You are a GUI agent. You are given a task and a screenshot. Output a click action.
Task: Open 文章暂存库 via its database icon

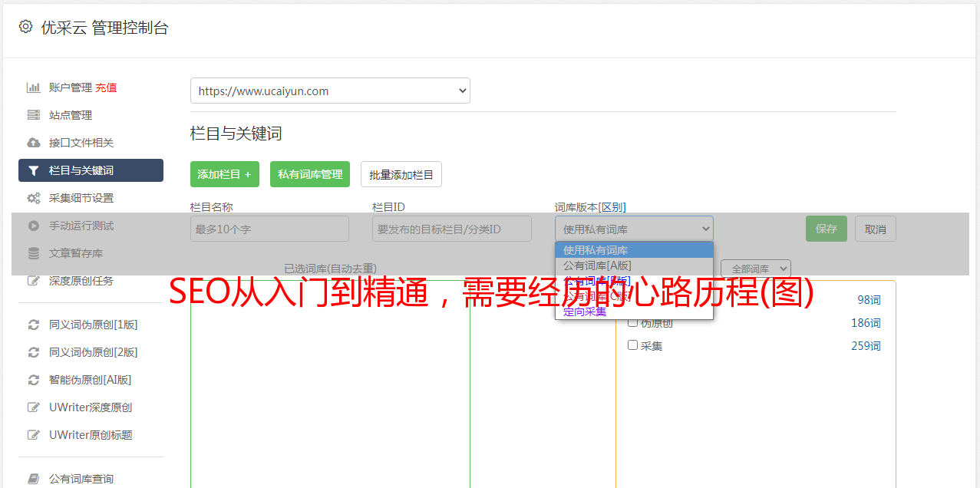[x=34, y=253]
